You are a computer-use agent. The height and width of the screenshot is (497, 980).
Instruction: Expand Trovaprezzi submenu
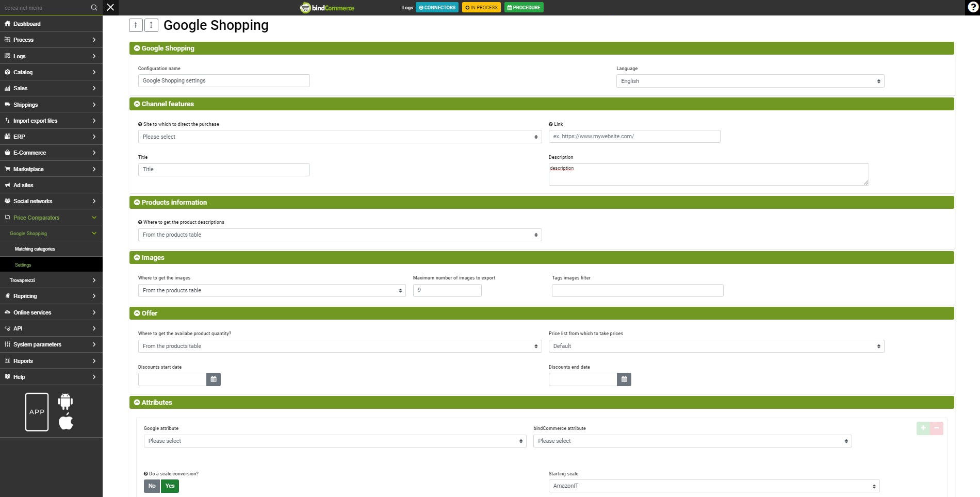click(x=51, y=280)
